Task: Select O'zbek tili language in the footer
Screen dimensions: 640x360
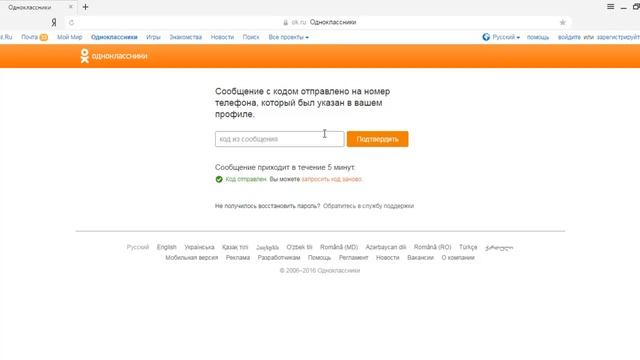Action: click(299, 247)
